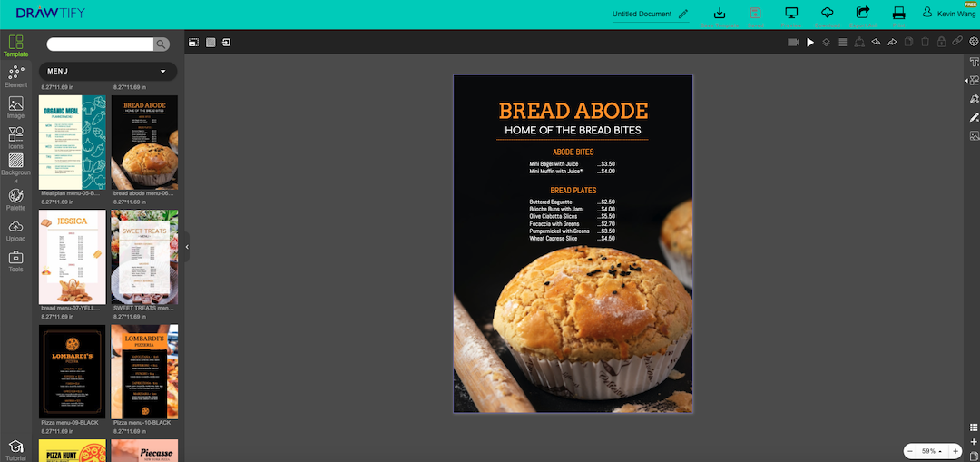Select the image tool on right sidebar
This screenshot has width=980, height=462.
click(974, 135)
